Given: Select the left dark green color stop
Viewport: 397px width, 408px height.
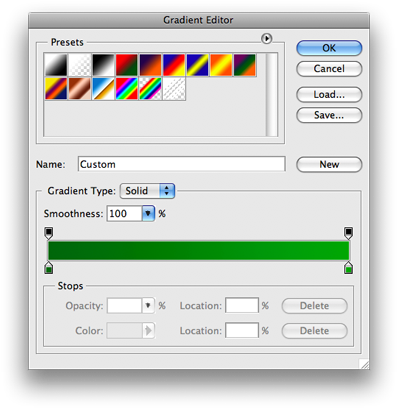Looking at the screenshot, I should click(49, 268).
